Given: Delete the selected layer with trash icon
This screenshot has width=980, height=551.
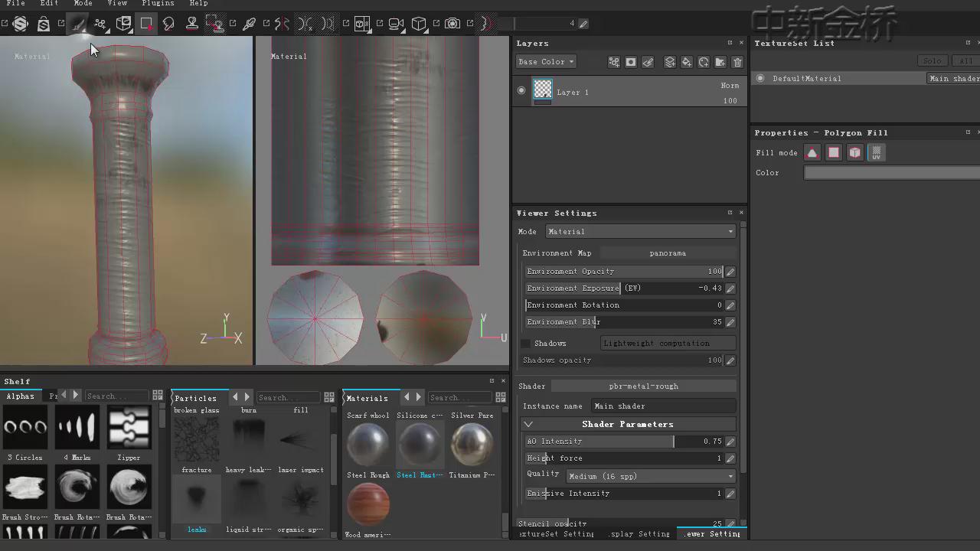Looking at the screenshot, I should pos(737,62).
